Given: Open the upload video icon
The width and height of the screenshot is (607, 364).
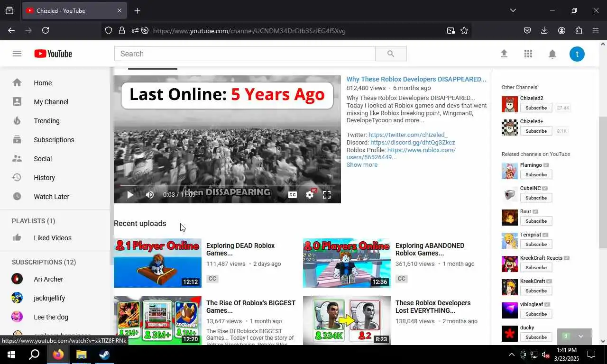Looking at the screenshot, I should 504,54.
